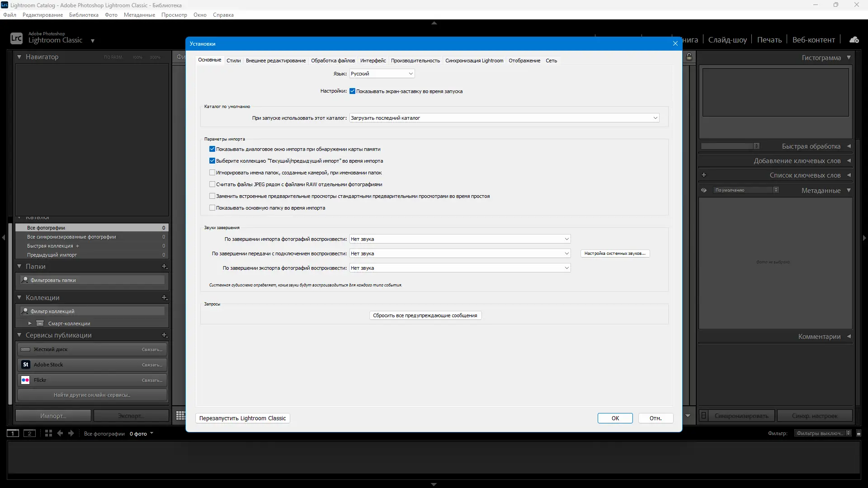Click the plus icon in Коллекции panel
Screen dimensions: 868x488
point(165,298)
